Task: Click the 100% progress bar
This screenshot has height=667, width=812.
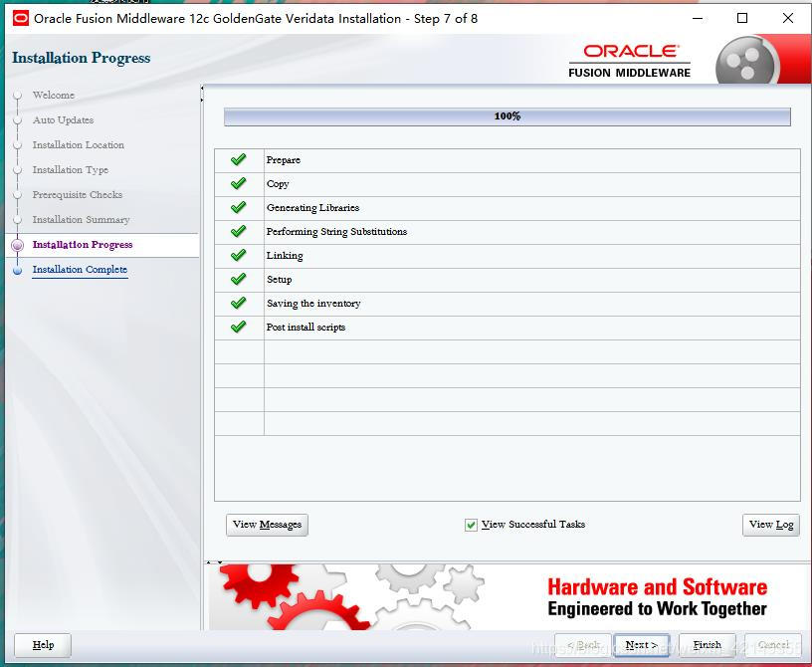Action: tap(507, 116)
